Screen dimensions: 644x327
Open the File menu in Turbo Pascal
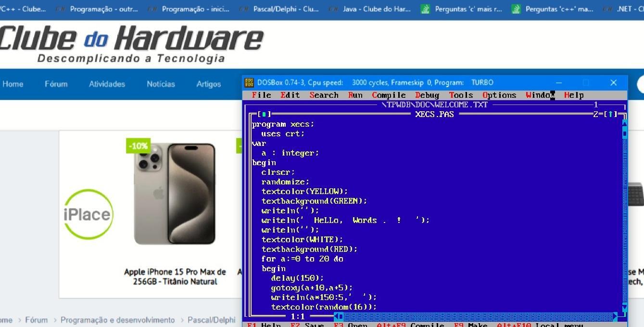pos(261,95)
